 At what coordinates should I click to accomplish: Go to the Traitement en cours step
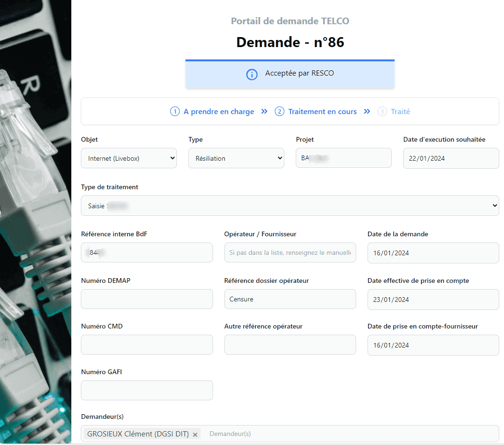click(322, 112)
